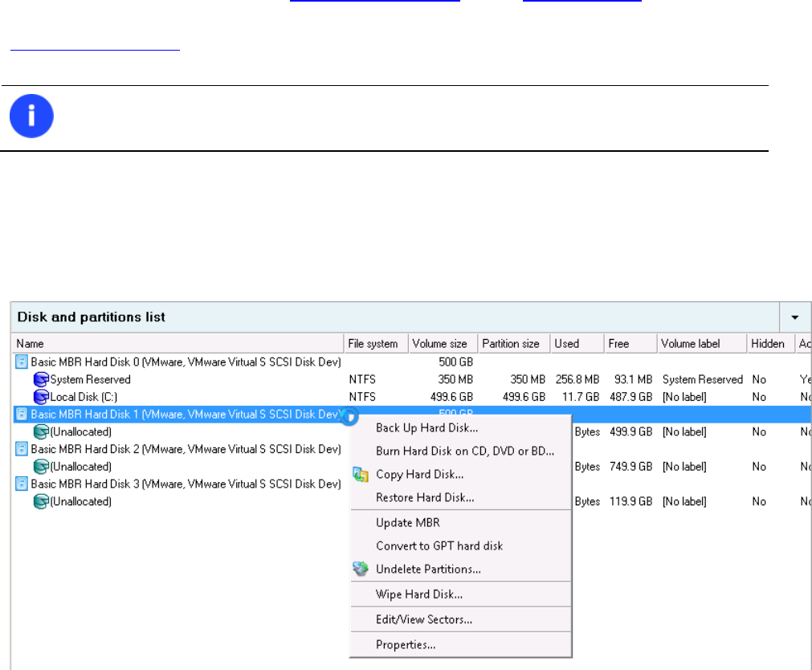Select Copy Hard Disk... entry
This screenshot has width=812, height=670.
461,474
